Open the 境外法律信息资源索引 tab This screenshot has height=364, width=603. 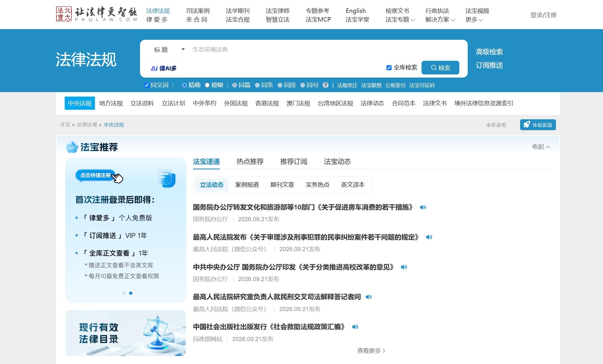[484, 103]
